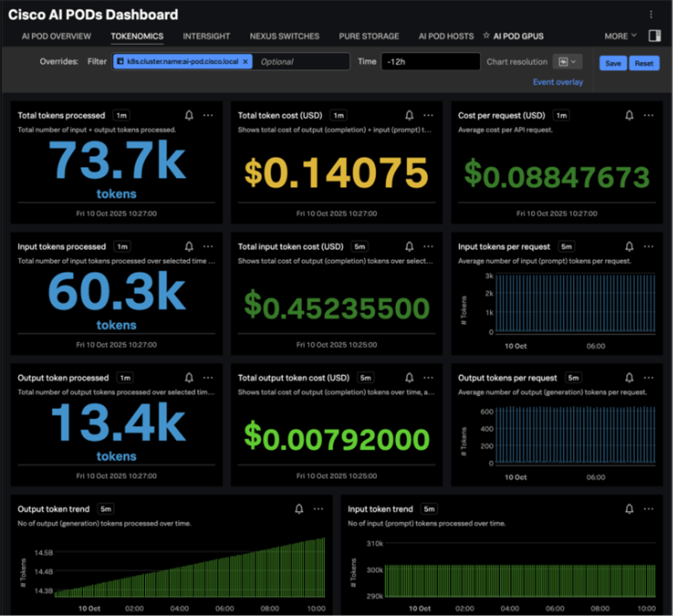This screenshot has width=673, height=616.
Task: Favorite the AI POD GPUS tab star
Action: [x=486, y=36]
